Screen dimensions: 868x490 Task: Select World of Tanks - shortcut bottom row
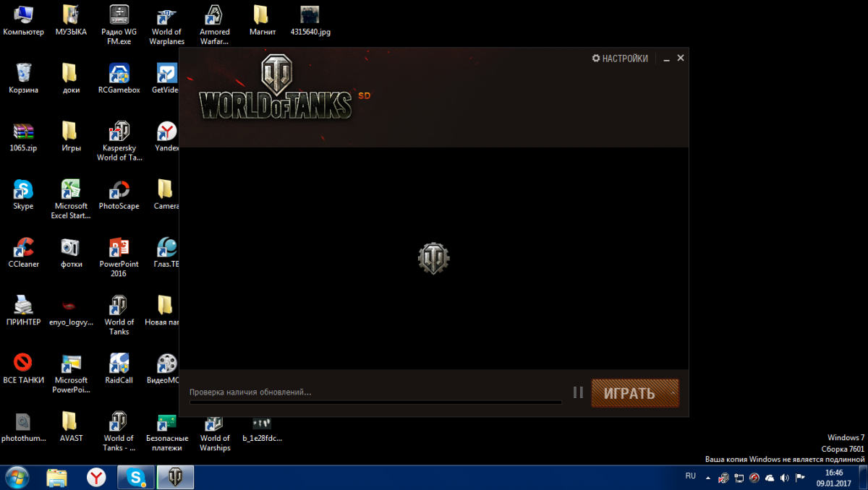click(119, 431)
